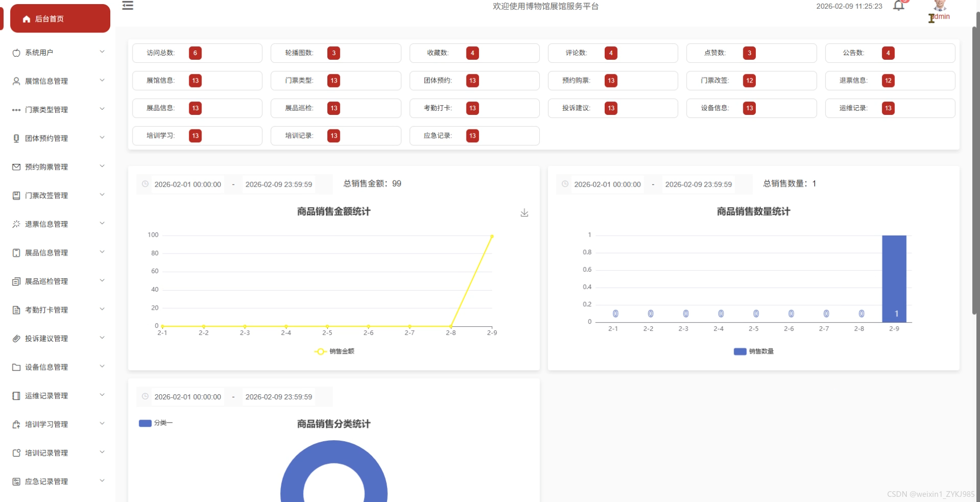Click the 总销售金额: 99 text

coord(372,183)
